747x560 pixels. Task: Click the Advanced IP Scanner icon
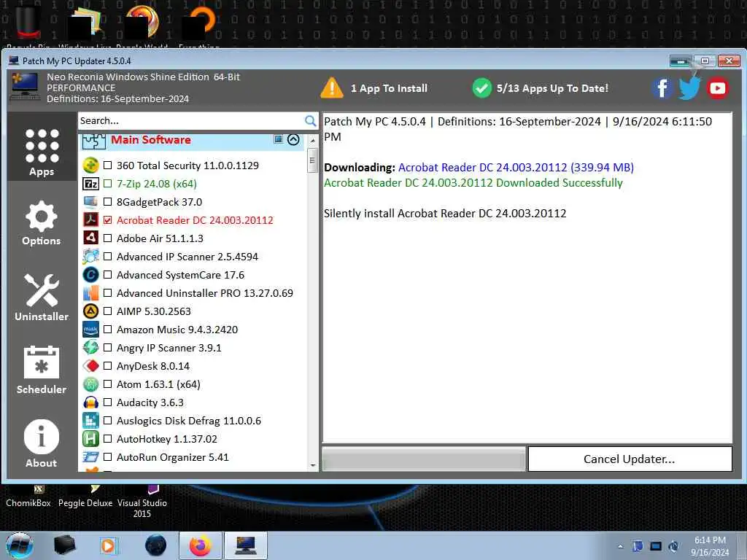[x=90, y=257]
